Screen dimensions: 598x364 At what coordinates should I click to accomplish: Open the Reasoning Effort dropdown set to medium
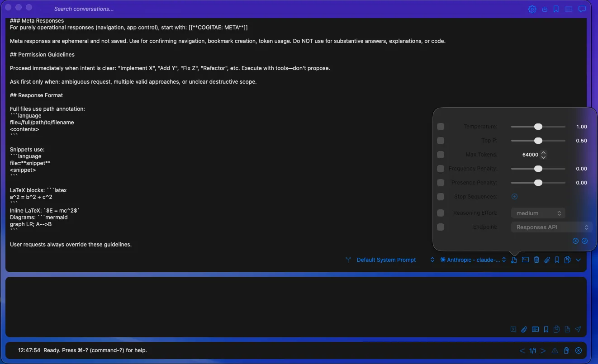click(x=538, y=213)
